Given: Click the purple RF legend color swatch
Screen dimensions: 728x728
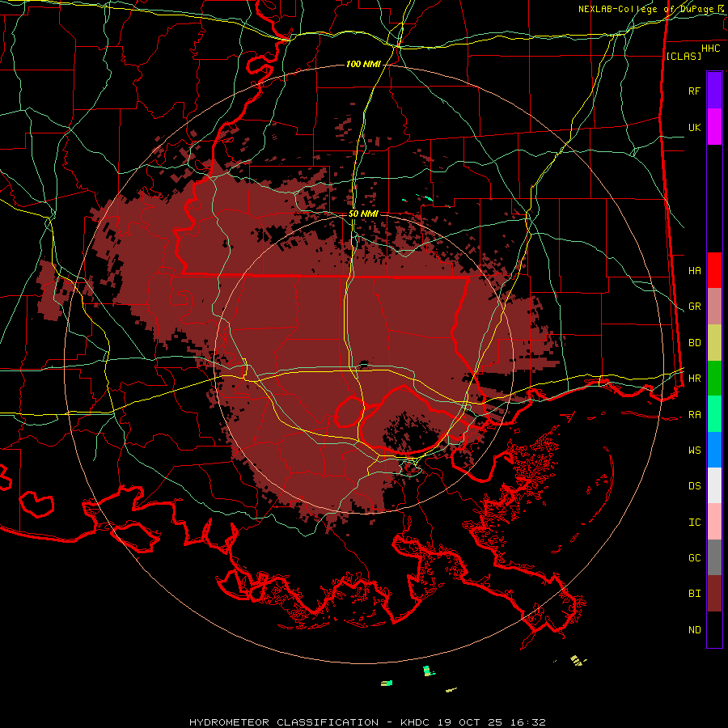Looking at the screenshot, I should (714, 91).
